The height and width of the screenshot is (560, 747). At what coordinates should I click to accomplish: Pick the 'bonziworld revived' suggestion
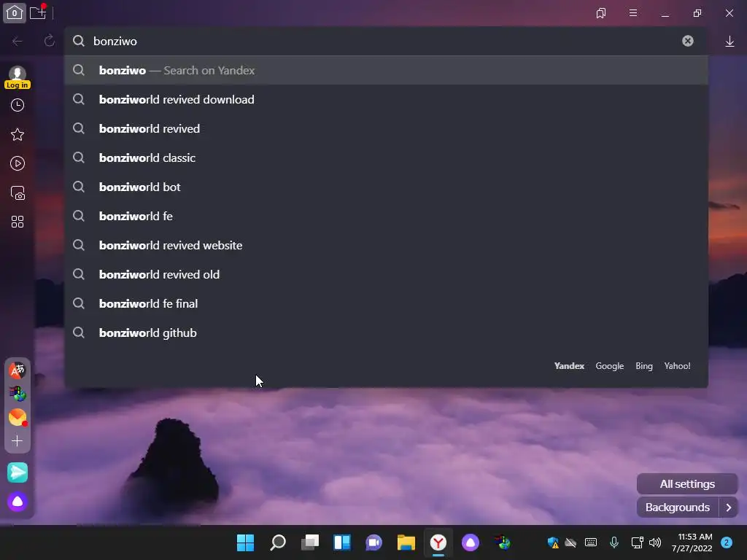387,128
